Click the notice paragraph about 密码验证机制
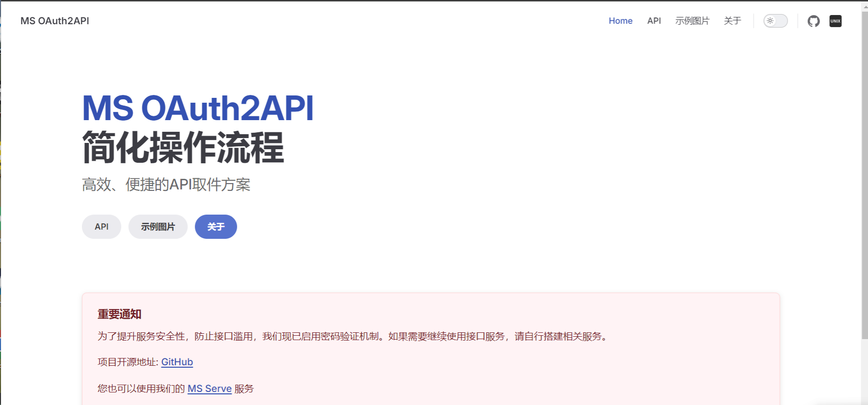868x405 pixels. tap(353, 336)
